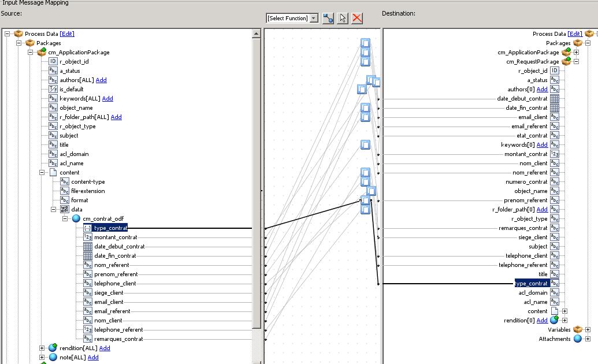Image resolution: width=598 pixels, height=364 pixels.
Task: Open the Select Function dropdown
Action: tap(292, 18)
